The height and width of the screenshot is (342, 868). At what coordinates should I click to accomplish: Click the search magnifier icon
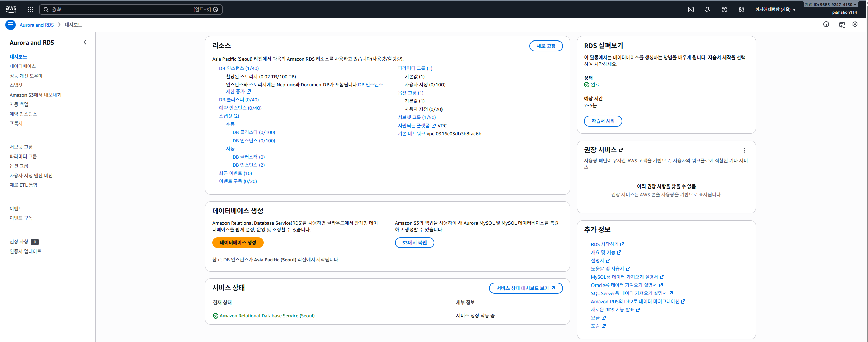point(46,10)
